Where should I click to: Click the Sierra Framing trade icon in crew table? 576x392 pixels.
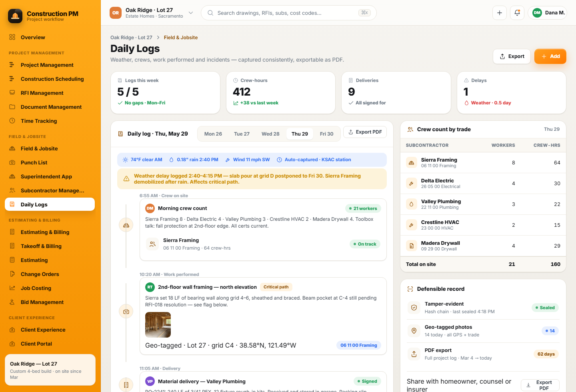pos(411,163)
